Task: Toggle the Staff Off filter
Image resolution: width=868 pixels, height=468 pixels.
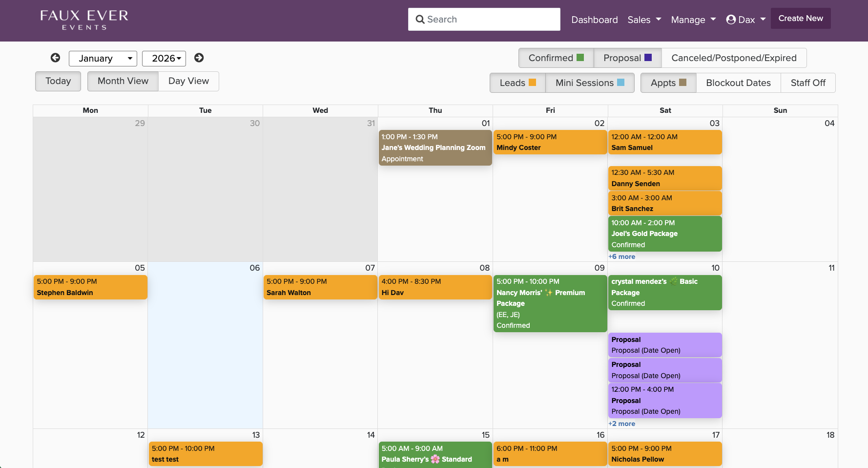Action: [808, 83]
